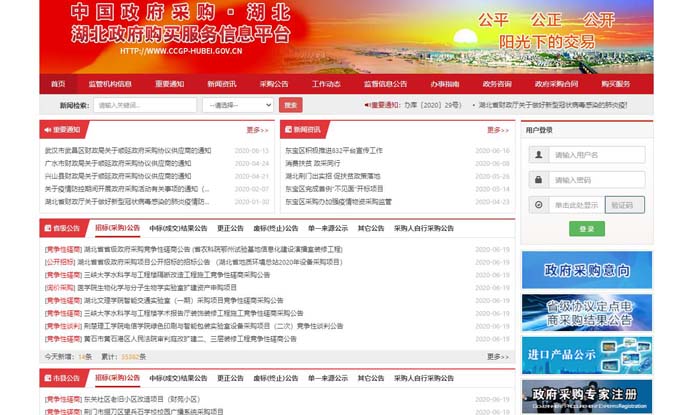
Task: Open the 政府采购专家注册 banner
Action: pos(587,396)
